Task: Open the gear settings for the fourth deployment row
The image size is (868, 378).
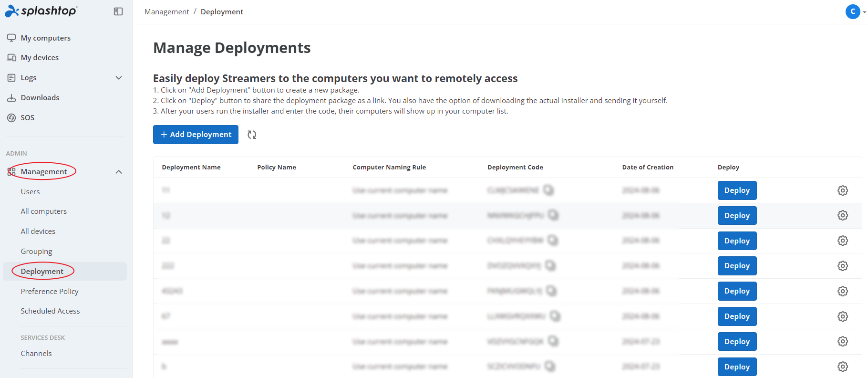Action: point(843,266)
